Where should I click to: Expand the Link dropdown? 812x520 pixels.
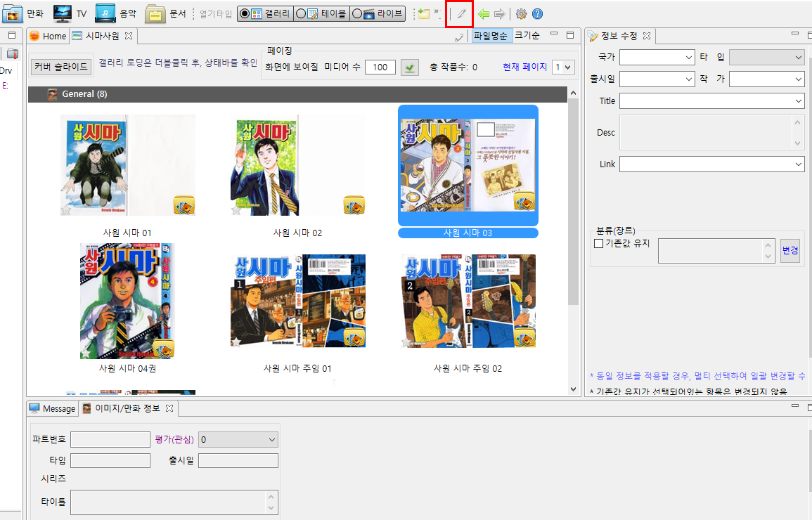click(x=799, y=164)
